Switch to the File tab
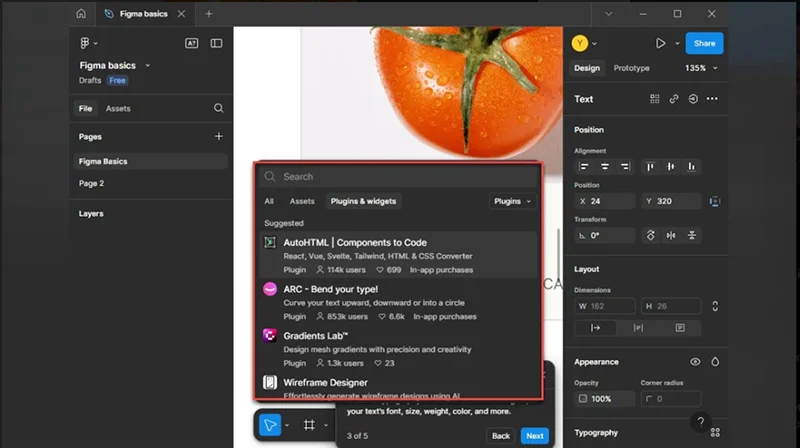 click(85, 109)
